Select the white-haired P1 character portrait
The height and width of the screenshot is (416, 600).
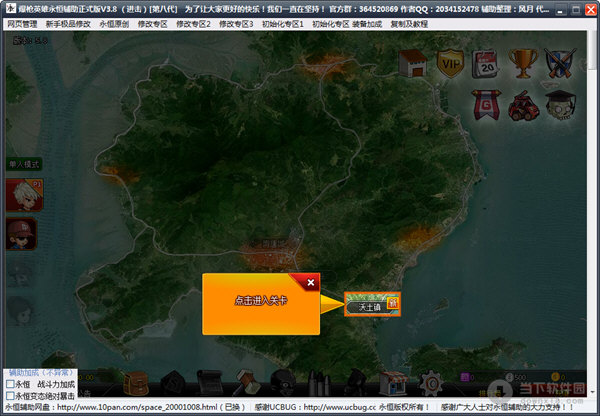[x=24, y=195]
